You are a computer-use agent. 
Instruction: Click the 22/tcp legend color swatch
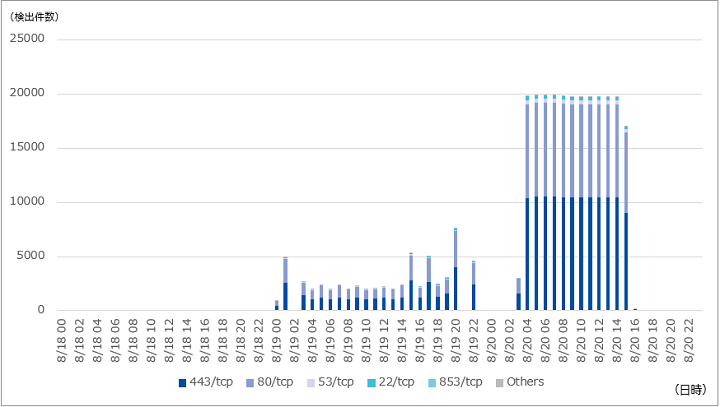pyautogui.click(x=371, y=383)
